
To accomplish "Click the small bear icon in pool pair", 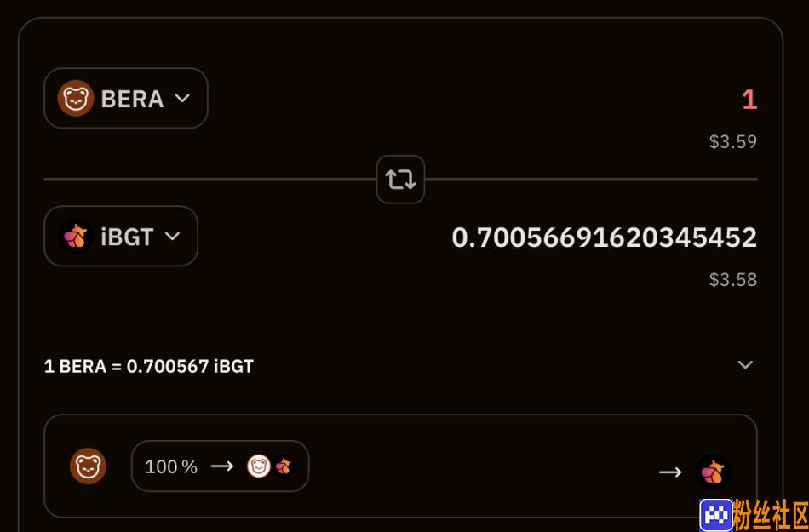I will (259, 466).
